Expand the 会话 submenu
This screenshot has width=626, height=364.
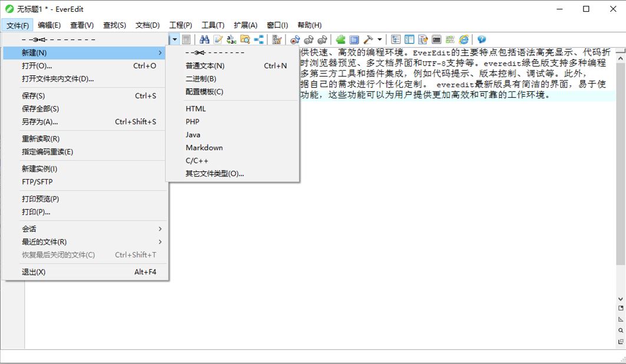84,229
